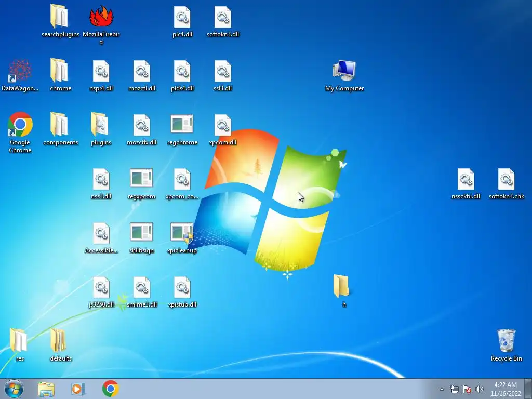
Task: Select the Recycle Bin icon
Action: coord(506,340)
